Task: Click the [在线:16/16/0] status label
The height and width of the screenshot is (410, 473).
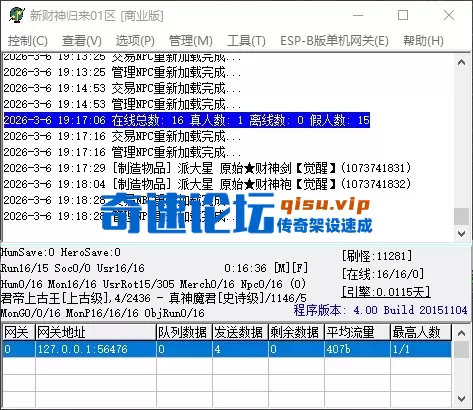Action: [x=383, y=274]
